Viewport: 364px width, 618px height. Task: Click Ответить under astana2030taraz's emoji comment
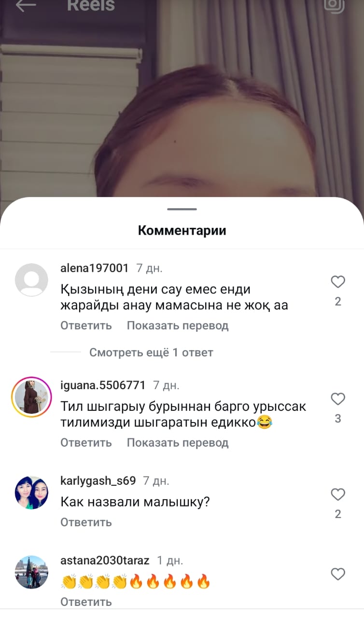[x=86, y=602]
